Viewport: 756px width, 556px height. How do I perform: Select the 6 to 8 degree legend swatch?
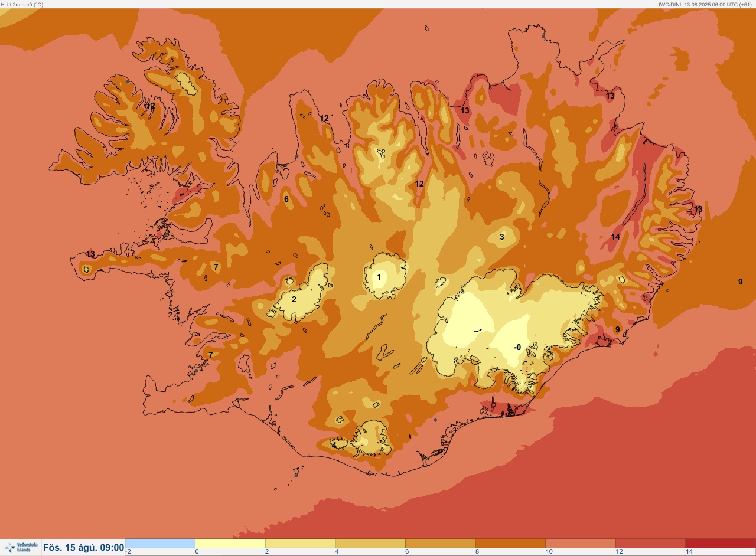(x=440, y=544)
